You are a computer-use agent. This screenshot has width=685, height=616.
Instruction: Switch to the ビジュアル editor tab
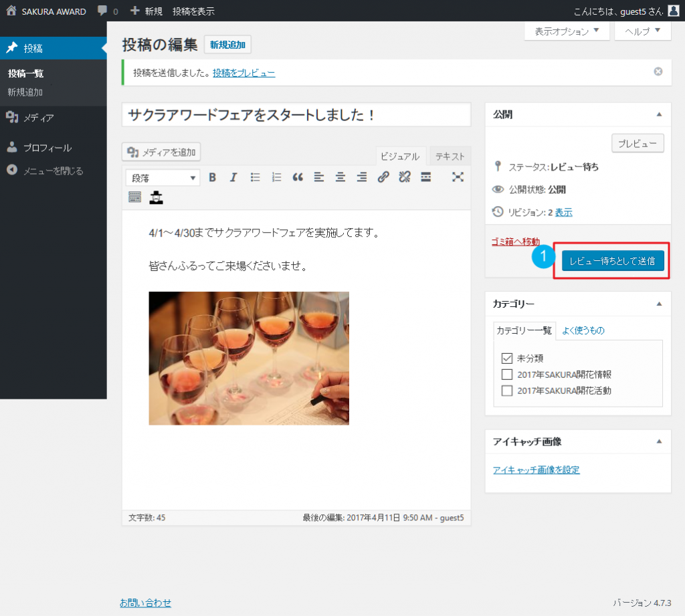(400, 156)
